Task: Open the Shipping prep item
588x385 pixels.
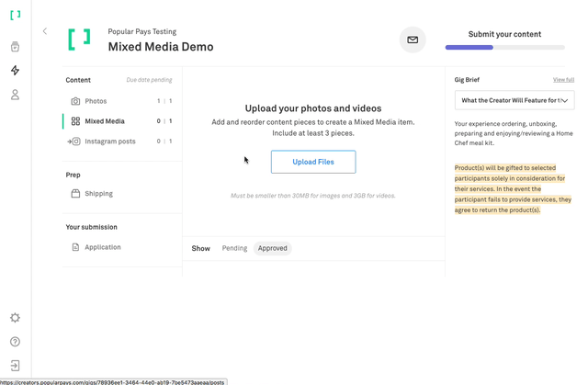Action: coord(98,194)
